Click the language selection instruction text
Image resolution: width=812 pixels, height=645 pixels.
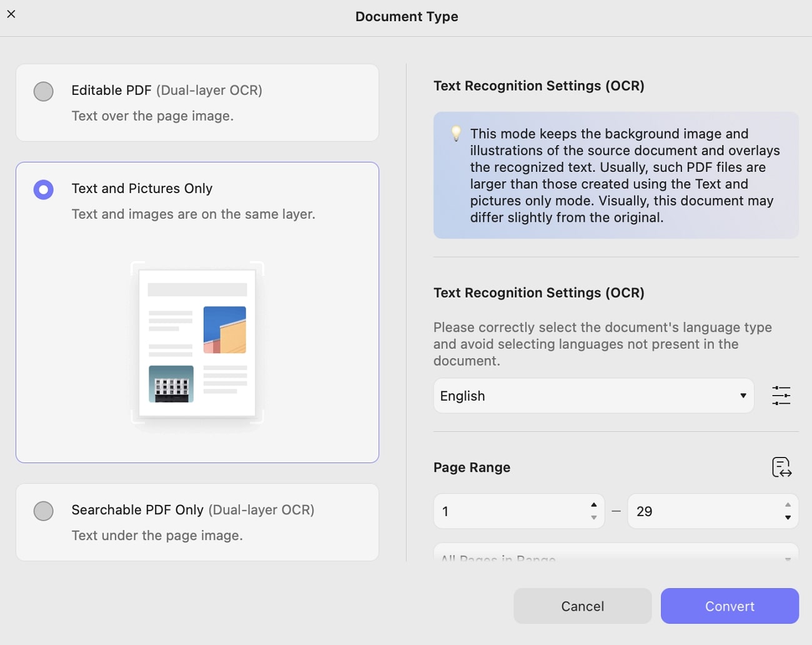pos(603,344)
